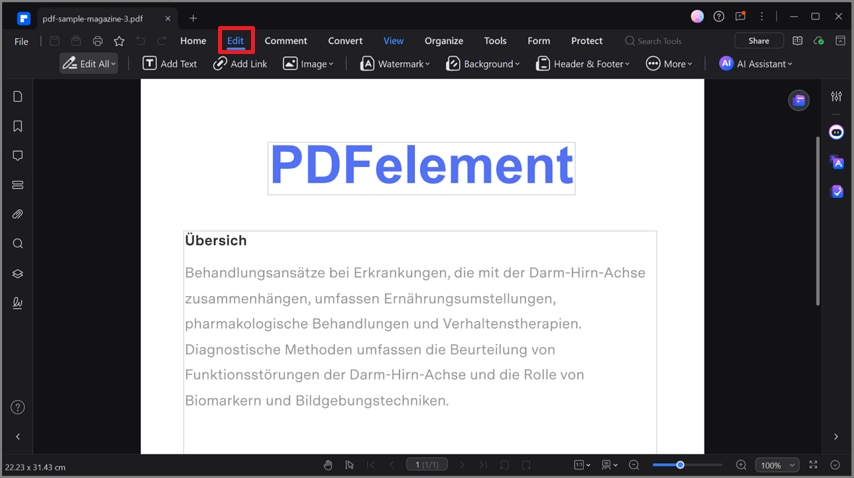854x478 pixels.
Task: Open the bookmarks panel in left sidebar
Action: point(17,126)
